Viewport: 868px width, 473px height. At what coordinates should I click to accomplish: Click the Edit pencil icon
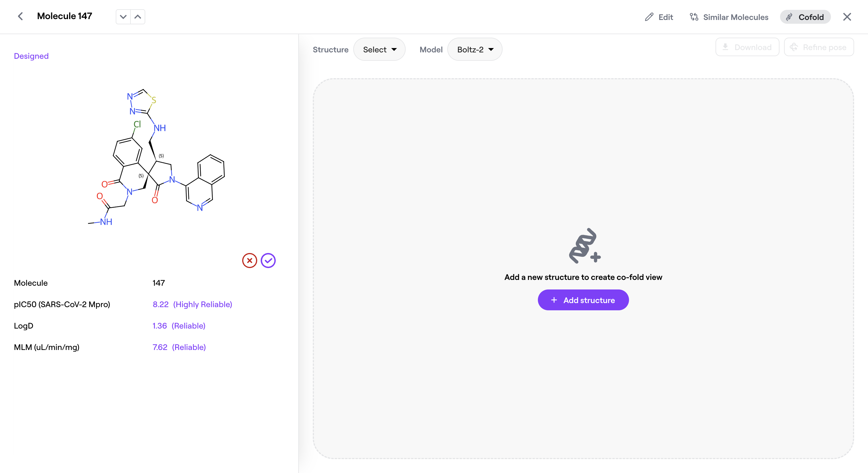pos(649,17)
